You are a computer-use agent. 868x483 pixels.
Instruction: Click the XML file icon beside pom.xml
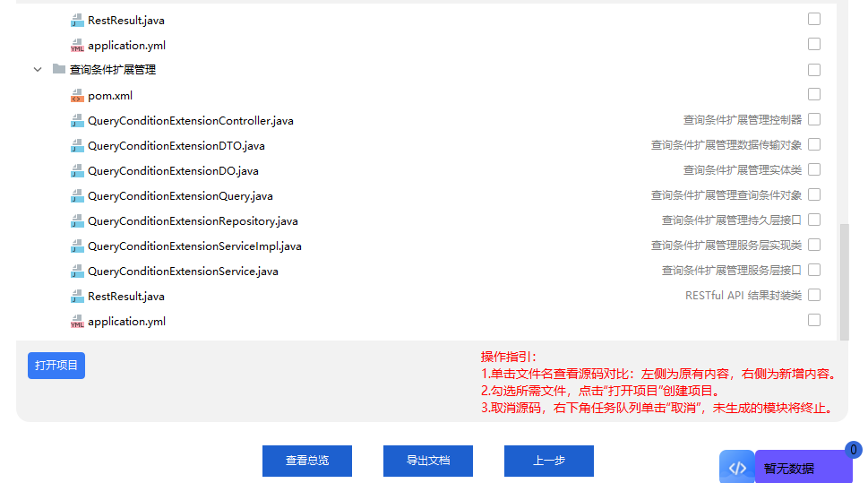77,96
